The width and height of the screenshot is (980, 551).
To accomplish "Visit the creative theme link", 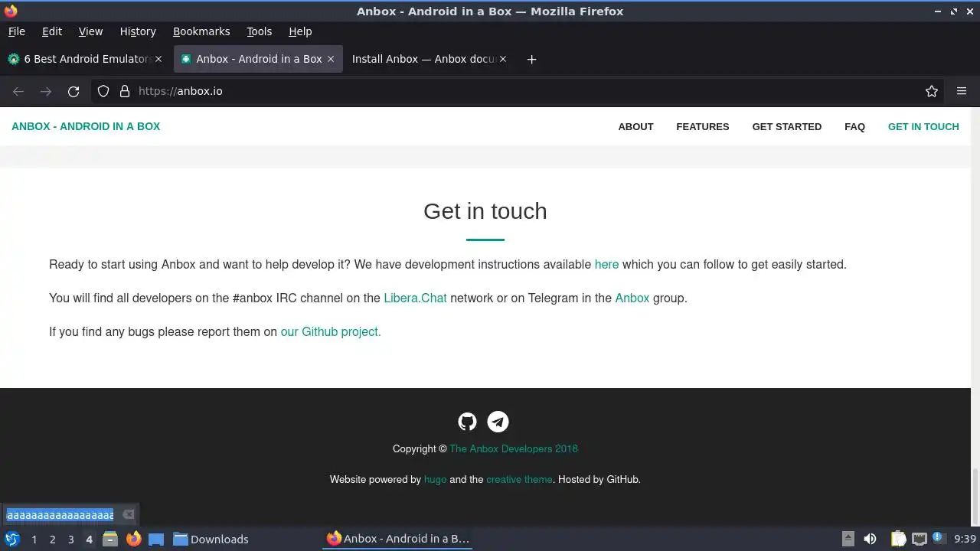I will pyautogui.click(x=519, y=480).
